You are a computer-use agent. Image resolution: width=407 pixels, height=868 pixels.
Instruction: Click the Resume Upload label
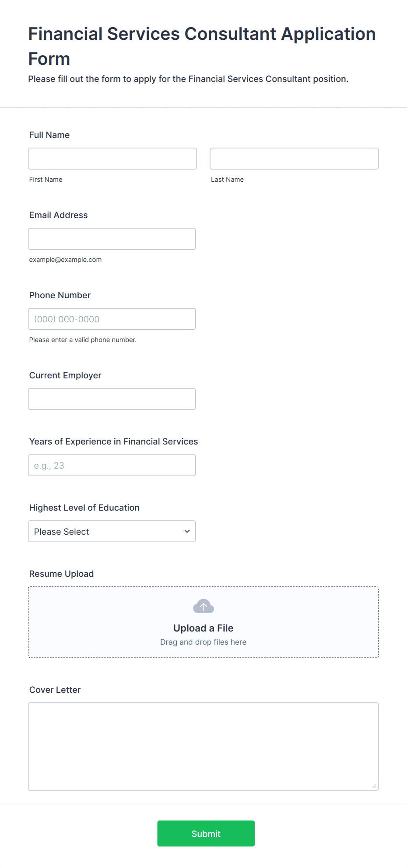[62, 574]
